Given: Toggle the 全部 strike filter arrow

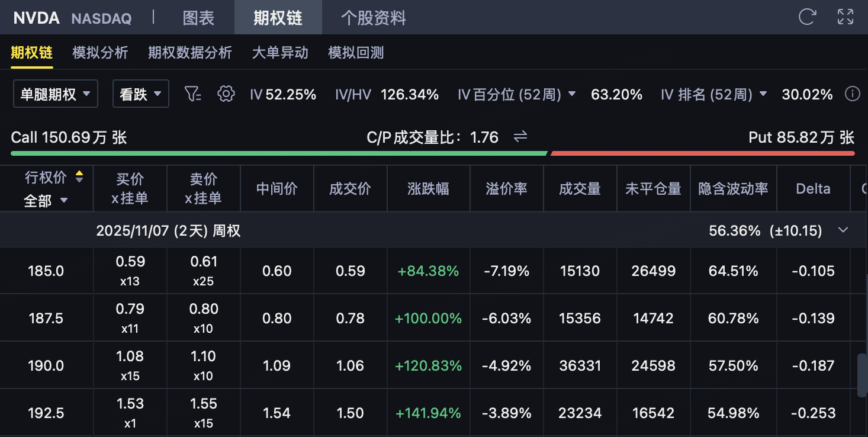Looking at the screenshot, I should tap(64, 201).
